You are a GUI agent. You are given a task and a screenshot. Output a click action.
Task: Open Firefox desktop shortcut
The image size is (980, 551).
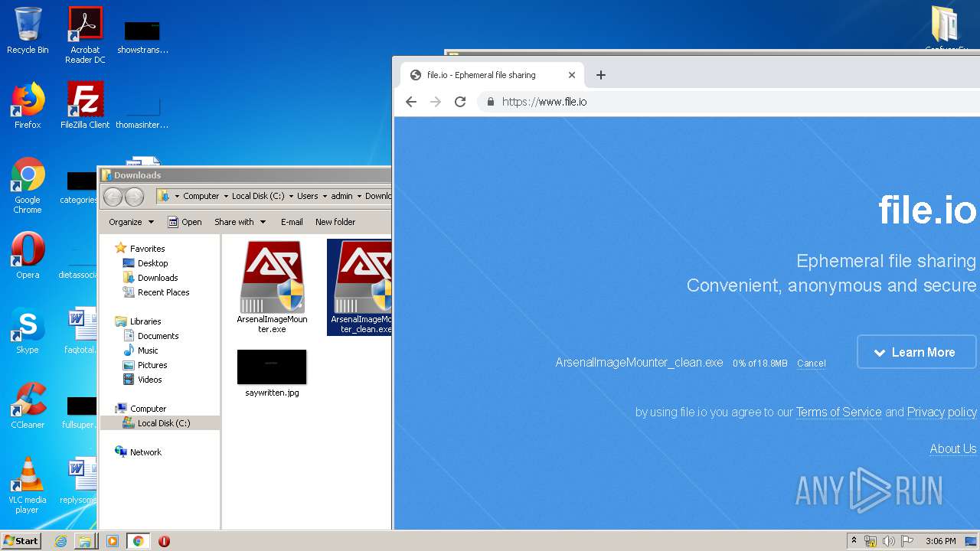point(28,106)
